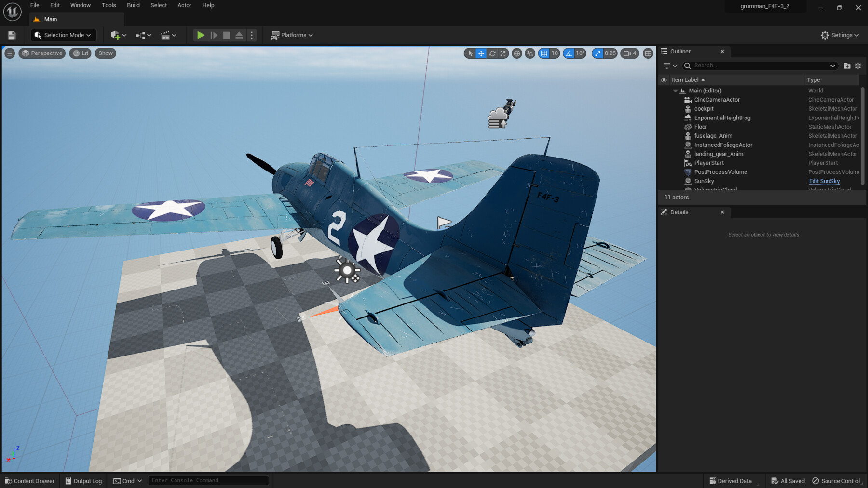Open the Cinematics clapperboard dropdown

tap(168, 35)
